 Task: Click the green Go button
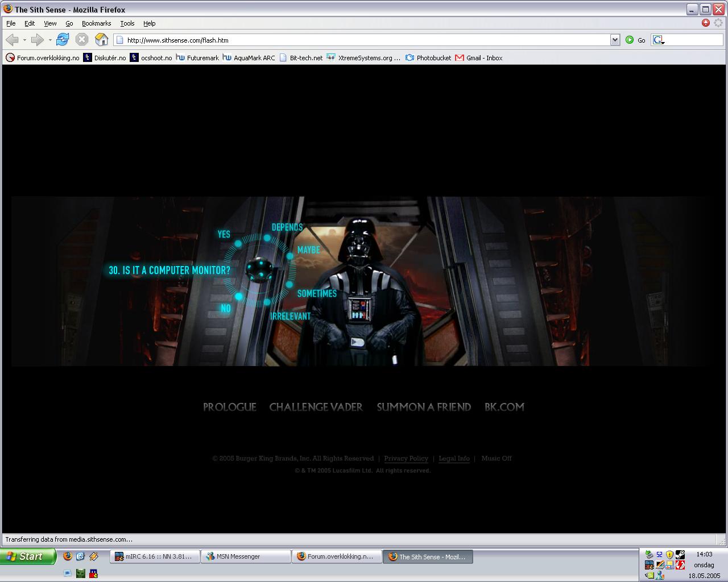[x=635, y=40]
